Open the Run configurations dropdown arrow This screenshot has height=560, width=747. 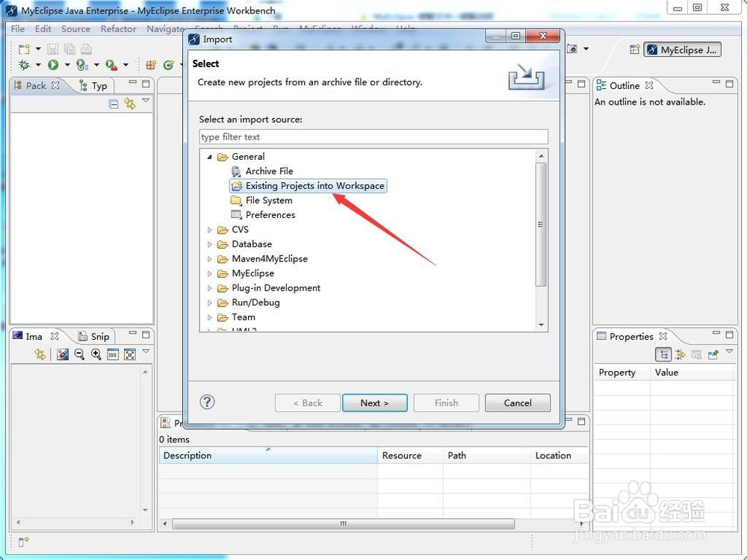click(67, 65)
